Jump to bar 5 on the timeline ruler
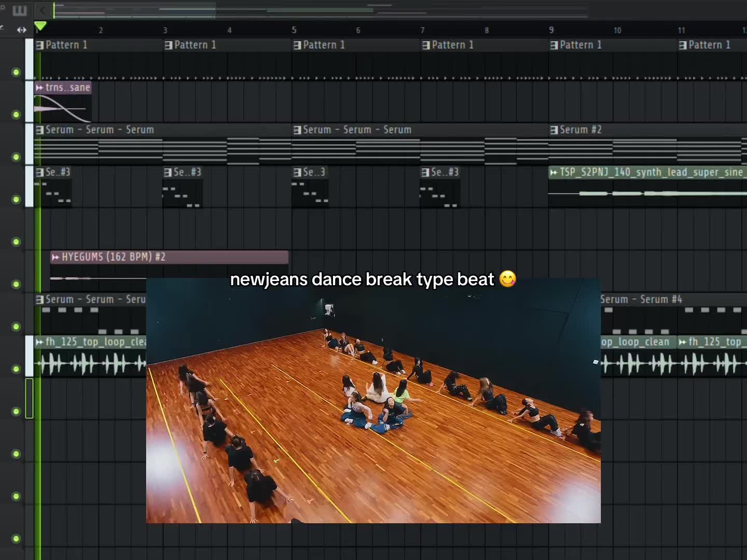747x560 pixels. coord(294,30)
